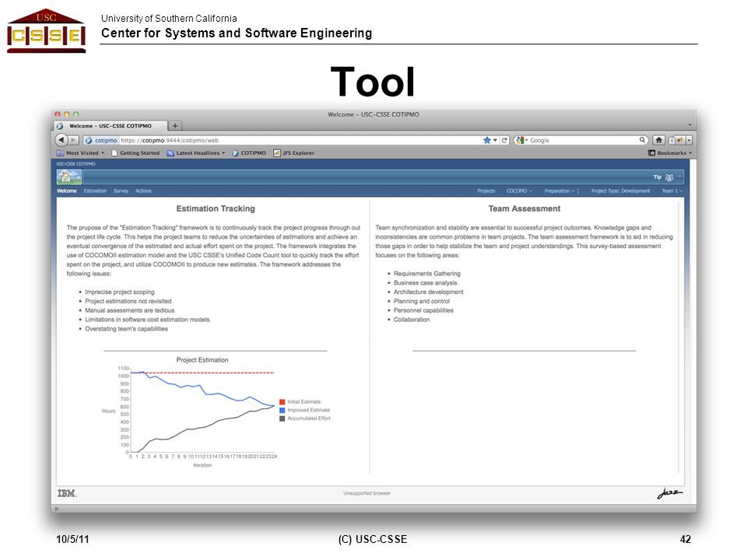This screenshot has height=560, width=747.
Task: Click Project Type: Development label
Action: click(620, 191)
